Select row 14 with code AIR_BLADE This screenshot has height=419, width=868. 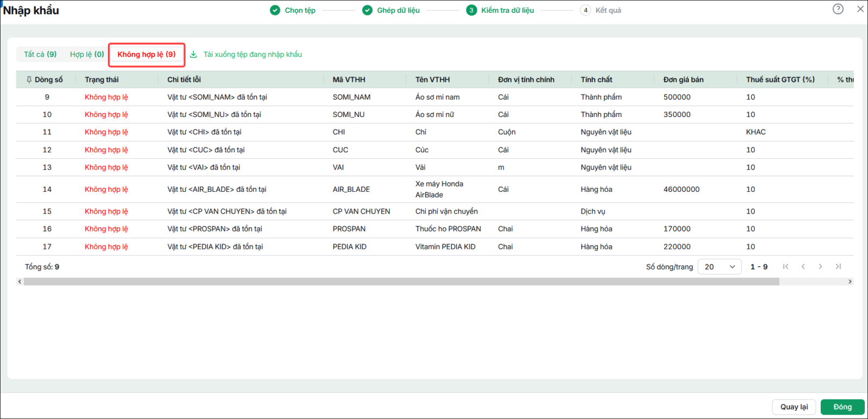[x=435, y=189]
